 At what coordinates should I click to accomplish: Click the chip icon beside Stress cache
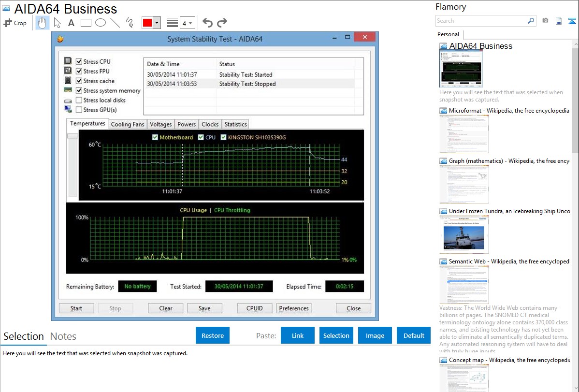pyautogui.click(x=68, y=80)
